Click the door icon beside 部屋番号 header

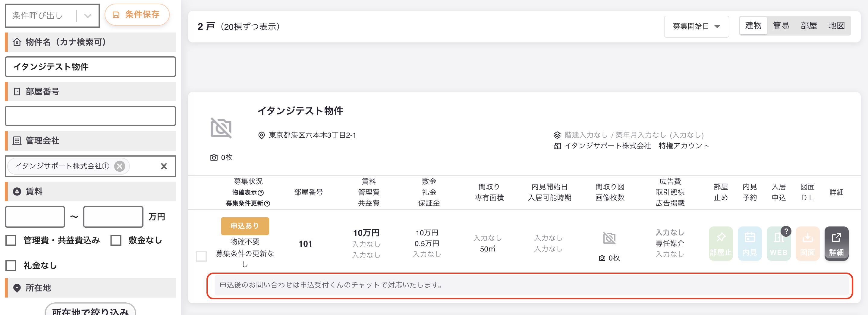[17, 92]
